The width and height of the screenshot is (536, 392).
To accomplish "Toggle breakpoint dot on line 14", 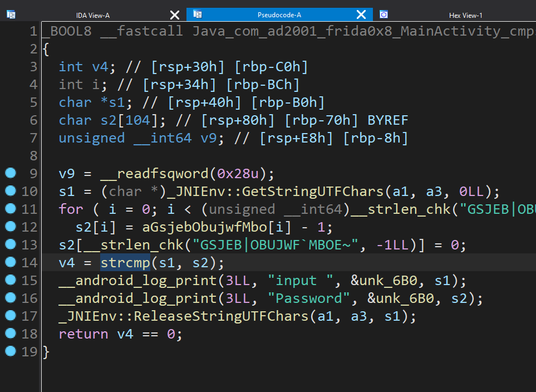I will click(10, 262).
